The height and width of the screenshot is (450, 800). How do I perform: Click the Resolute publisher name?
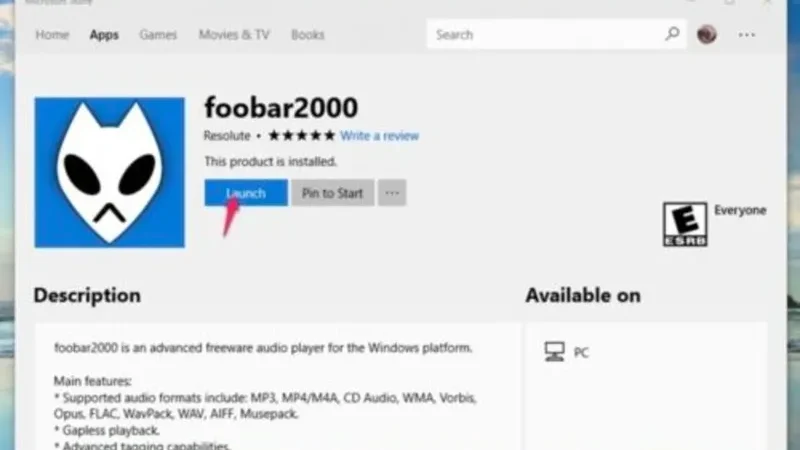[x=227, y=136]
